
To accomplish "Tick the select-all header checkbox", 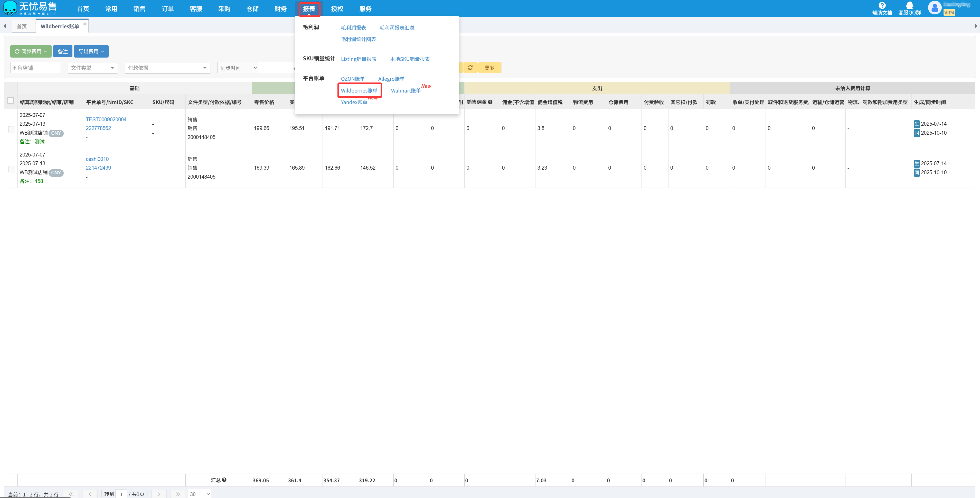I will click(11, 100).
